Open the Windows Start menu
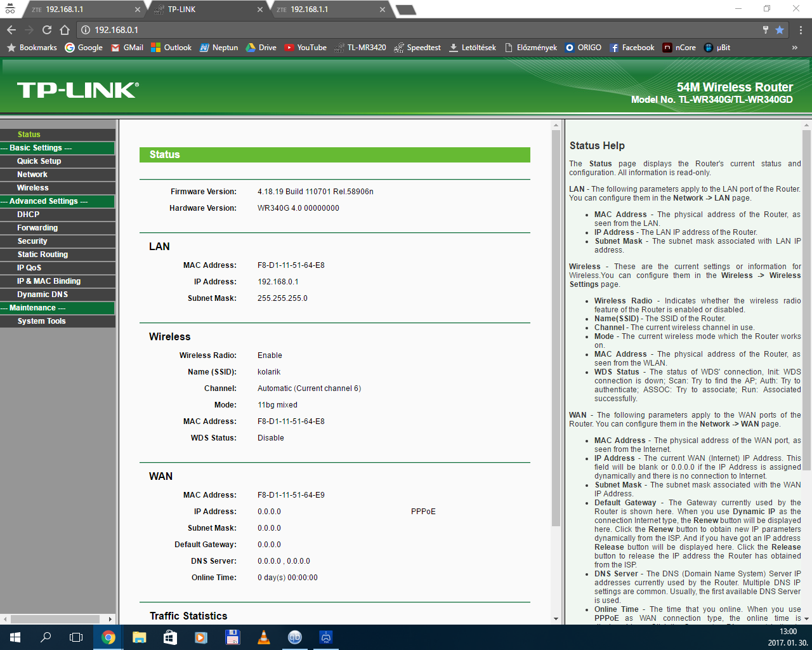The height and width of the screenshot is (650, 812). (x=15, y=637)
